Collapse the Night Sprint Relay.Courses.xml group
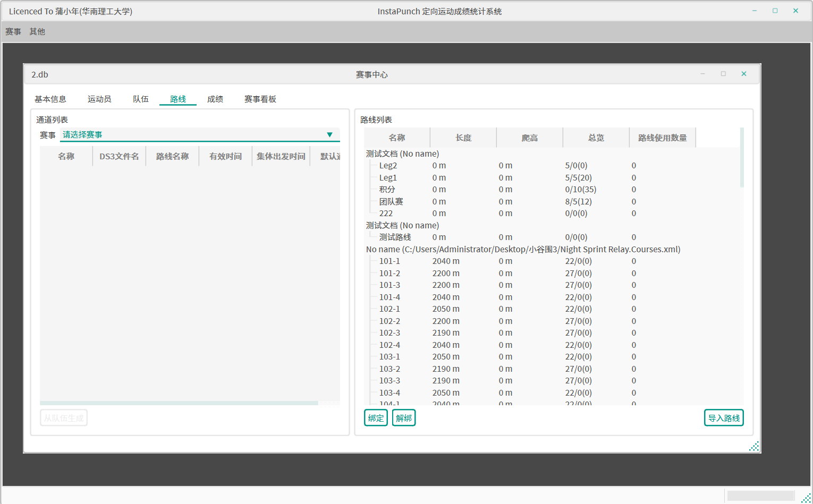813x504 pixels. pyautogui.click(x=523, y=250)
